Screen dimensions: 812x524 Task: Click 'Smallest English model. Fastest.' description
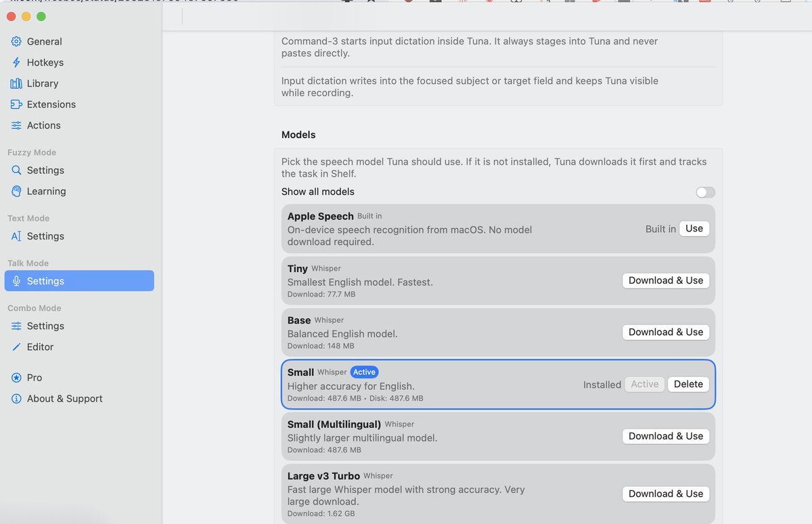360,282
